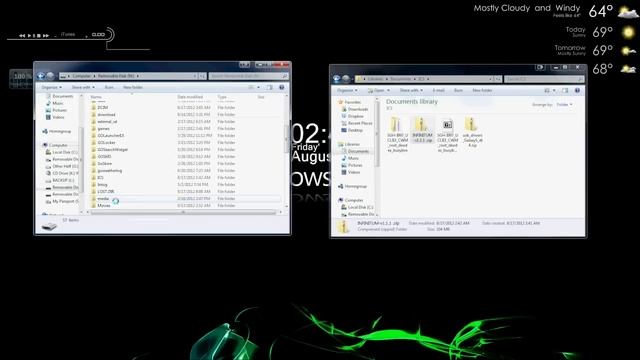
Task: Go back in the Removable Disk window
Action: pyautogui.click(x=41, y=76)
